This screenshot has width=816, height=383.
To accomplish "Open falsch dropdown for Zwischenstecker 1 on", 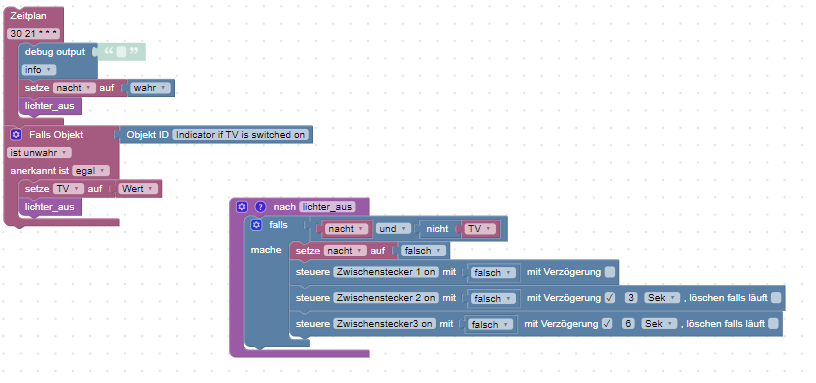I will click(x=492, y=273).
